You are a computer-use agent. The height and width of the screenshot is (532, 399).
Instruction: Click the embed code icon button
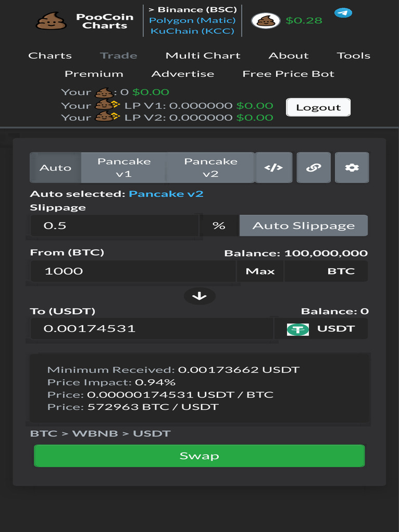point(273,168)
